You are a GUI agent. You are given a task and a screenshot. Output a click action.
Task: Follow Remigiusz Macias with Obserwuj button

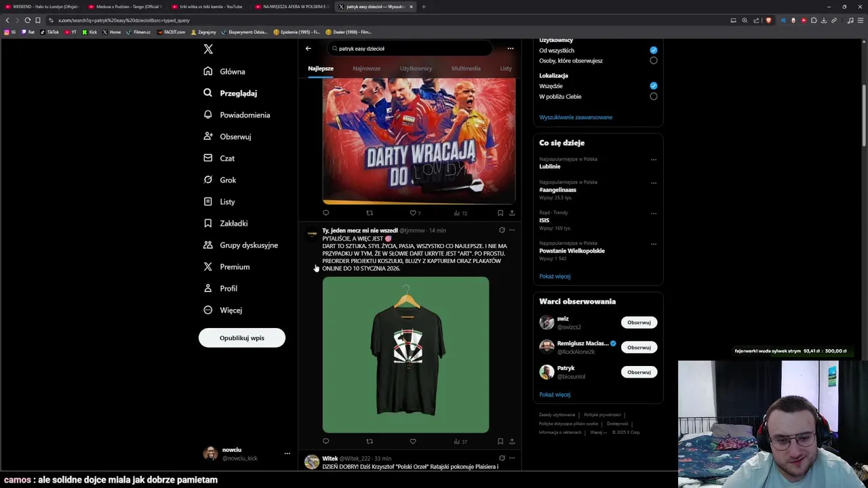639,347
